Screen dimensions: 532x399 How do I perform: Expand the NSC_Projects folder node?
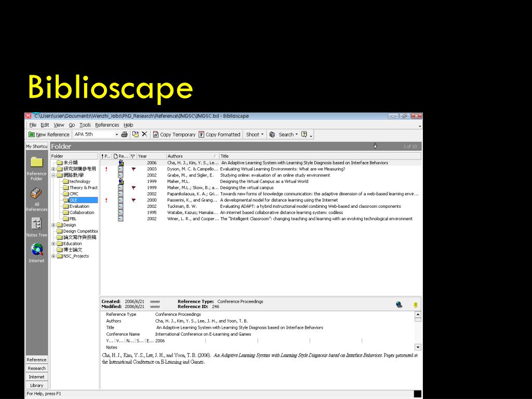54,256
